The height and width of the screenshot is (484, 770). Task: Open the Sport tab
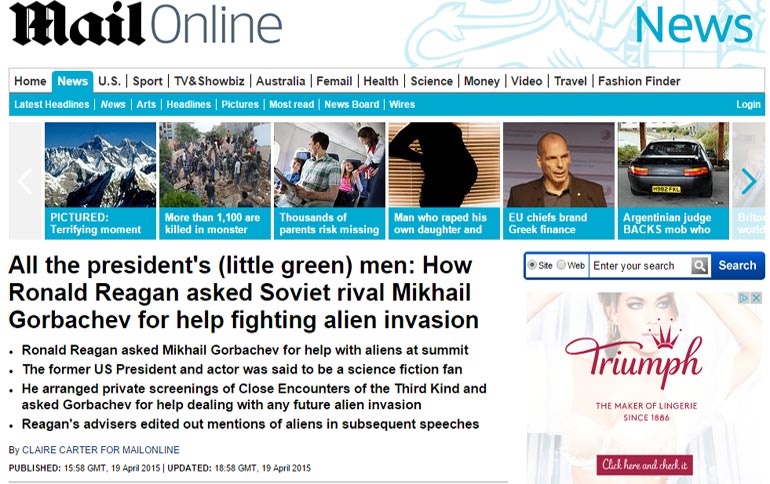pyautogui.click(x=147, y=81)
